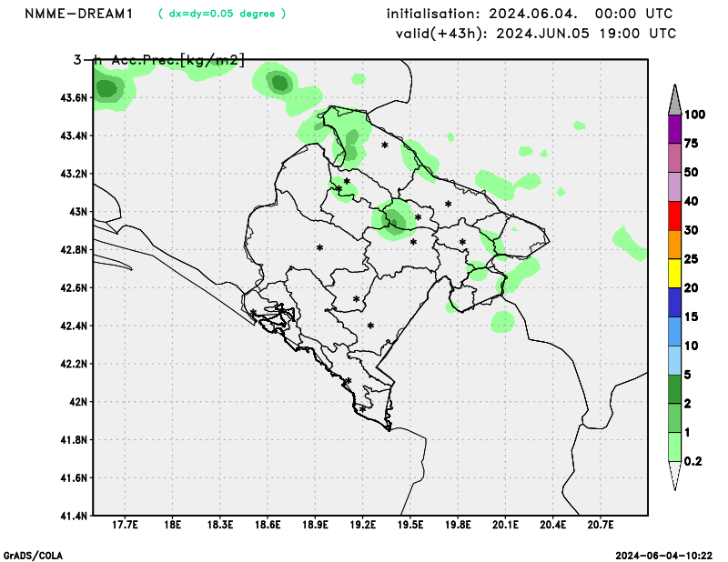Click the valid(+43h) forecast time text
The width and height of the screenshot is (728, 562).
(x=536, y=34)
